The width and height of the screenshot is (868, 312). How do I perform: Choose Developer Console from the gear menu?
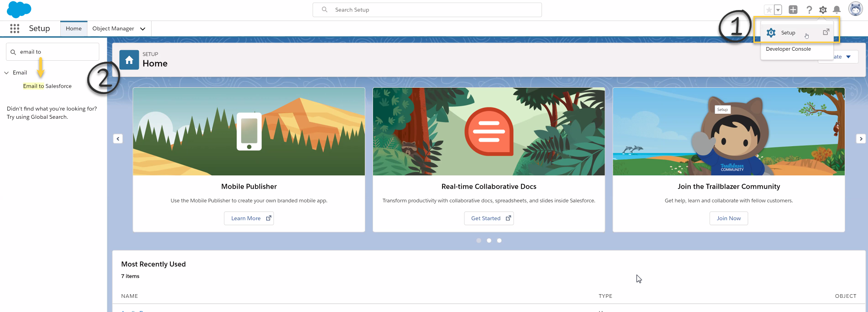point(789,49)
